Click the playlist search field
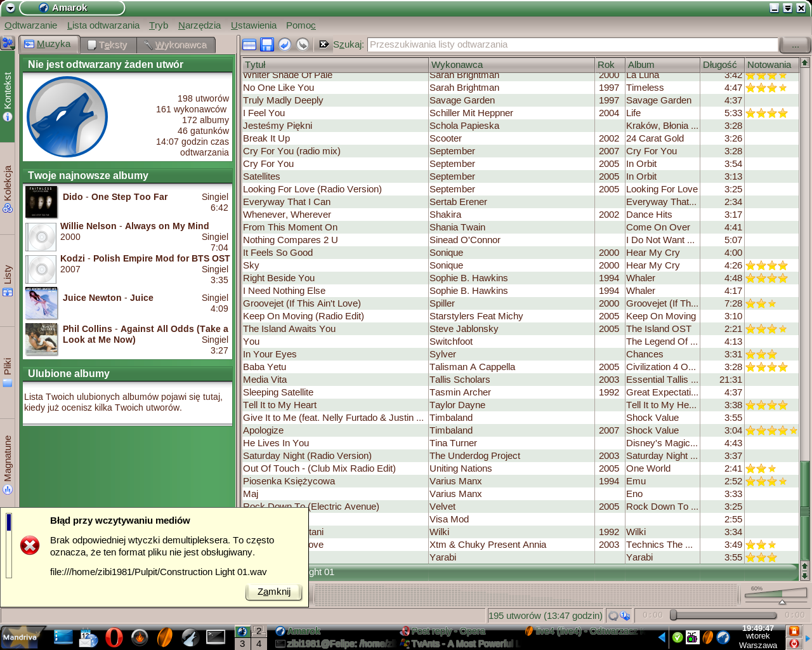 (x=572, y=44)
